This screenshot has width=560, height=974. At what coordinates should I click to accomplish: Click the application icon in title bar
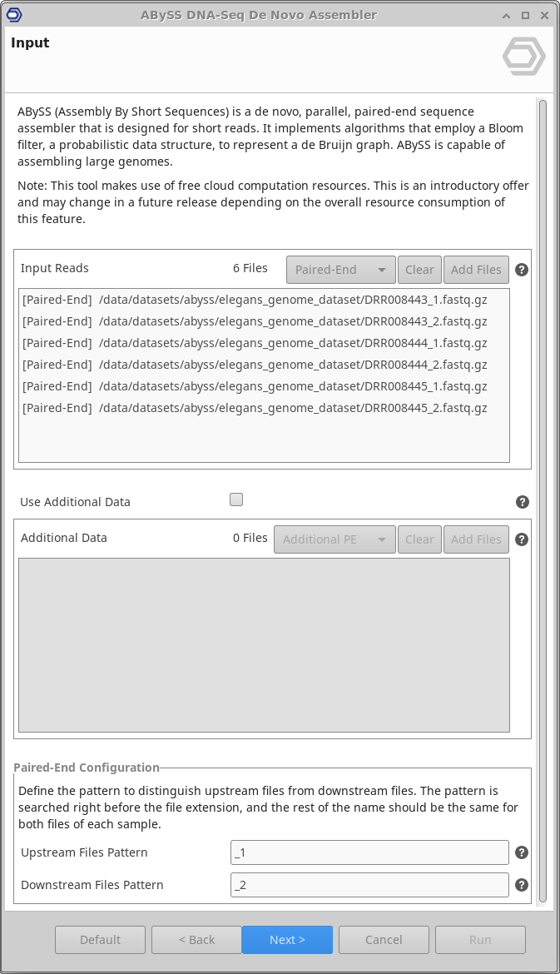click(x=14, y=15)
